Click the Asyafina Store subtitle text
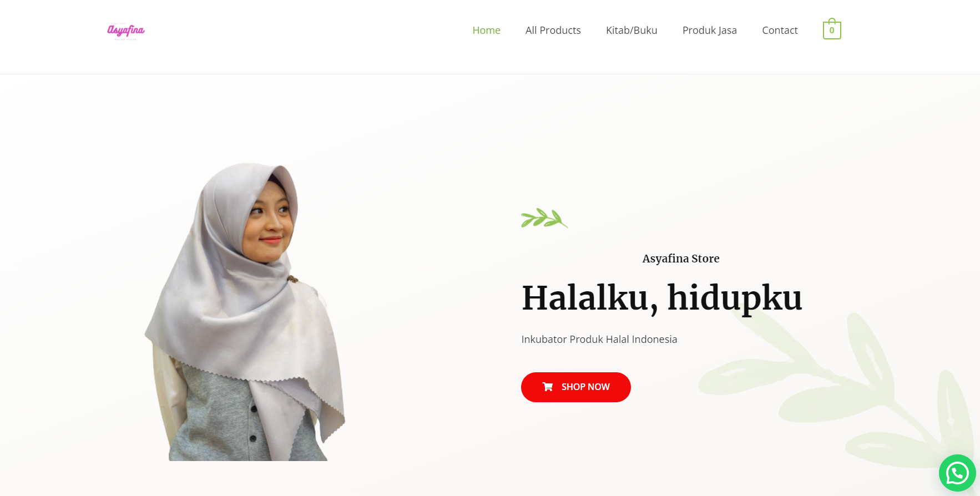This screenshot has height=496, width=980. 681,259
